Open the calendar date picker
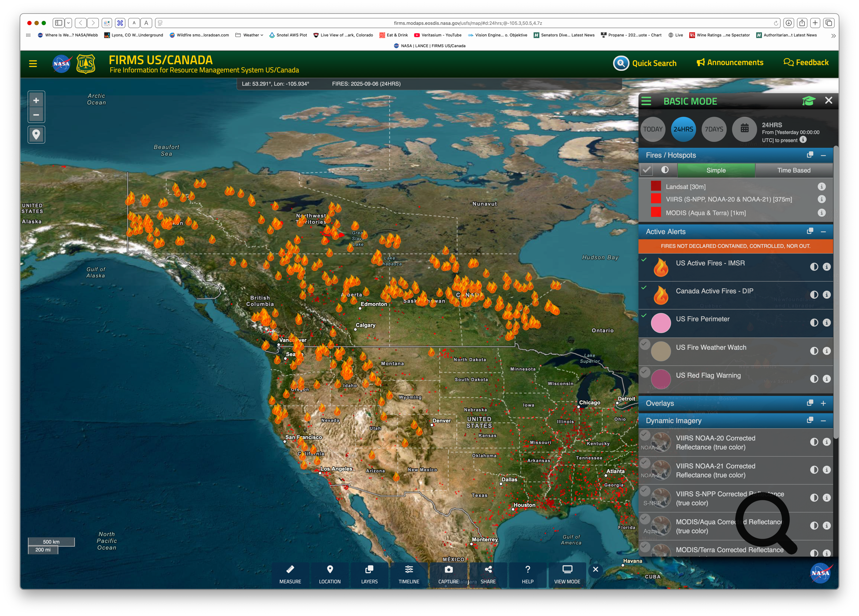 (744, 129)
